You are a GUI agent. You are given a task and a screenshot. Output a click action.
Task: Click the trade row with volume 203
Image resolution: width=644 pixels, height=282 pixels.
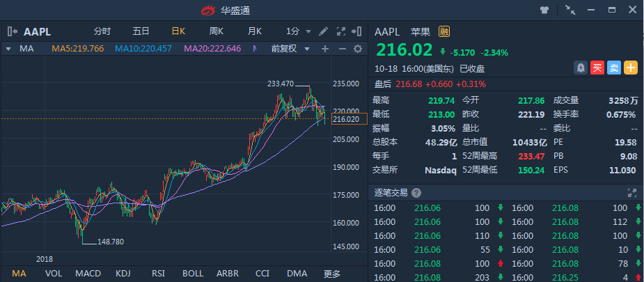(437, 278)
